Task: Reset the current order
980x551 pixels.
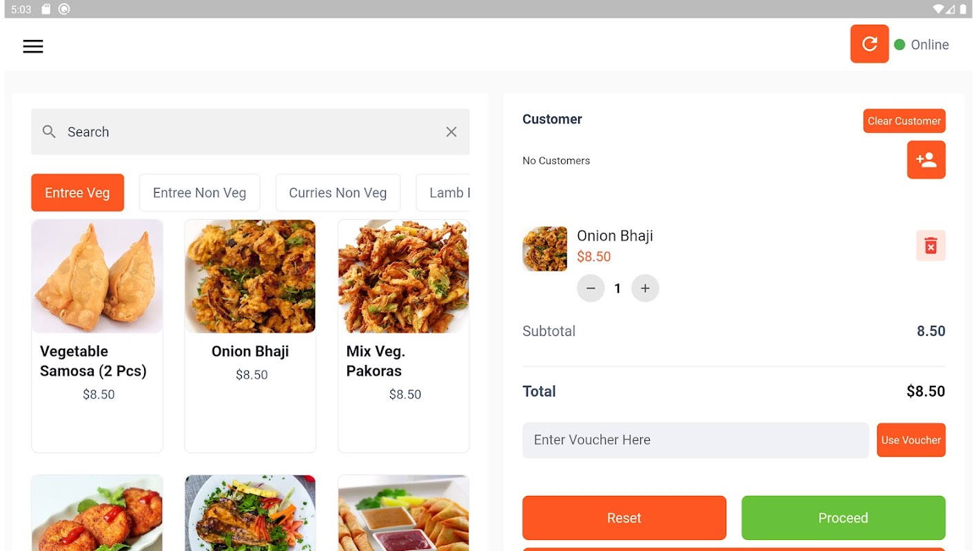Action: coord(624,518)
